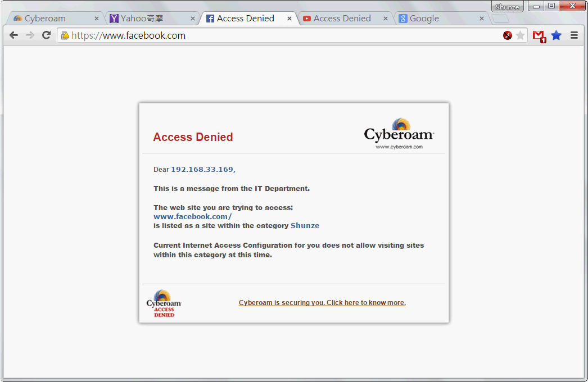Click the Facebook favicon on the active tab
588x382 pixels.
210,19
